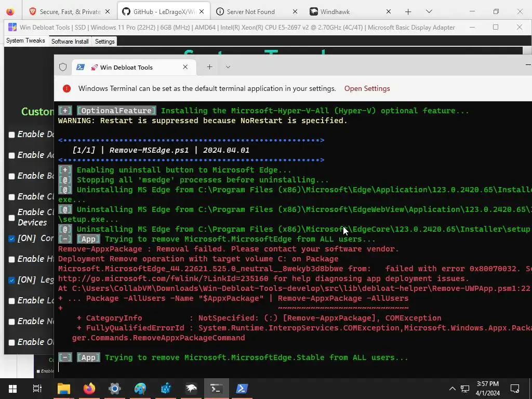This screenshot has width=532, height=399.
Task: Open the gear Settings app in taskbar
Action: click(115, 389)
